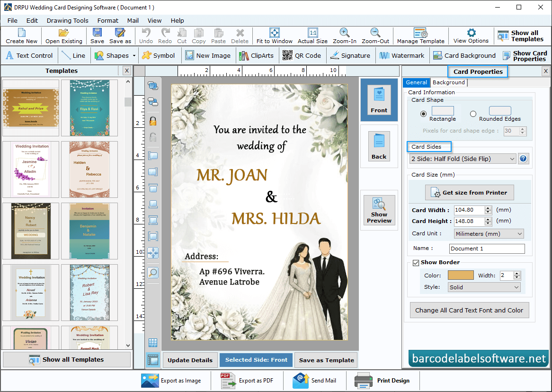552x392 pixels.
Task: Open Card Background tool
Action: [464, 56]
